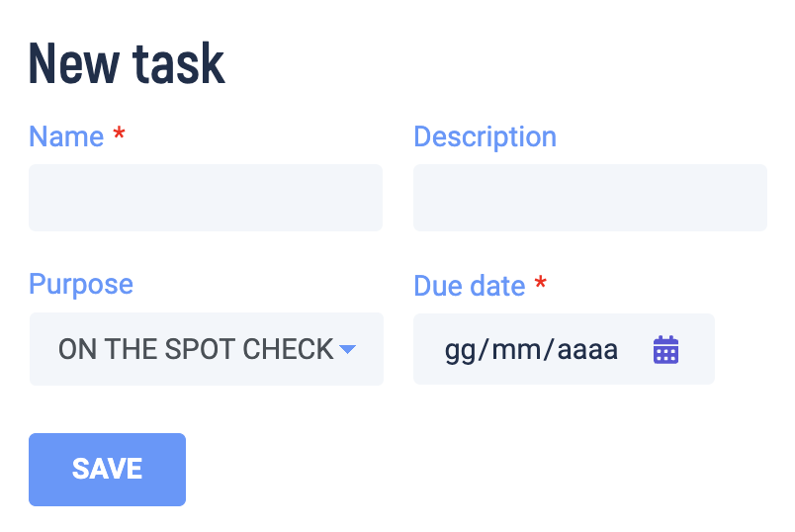Click the red asterisk beside Name
This screenshot has height=532, width=795.
coord(120,133)
